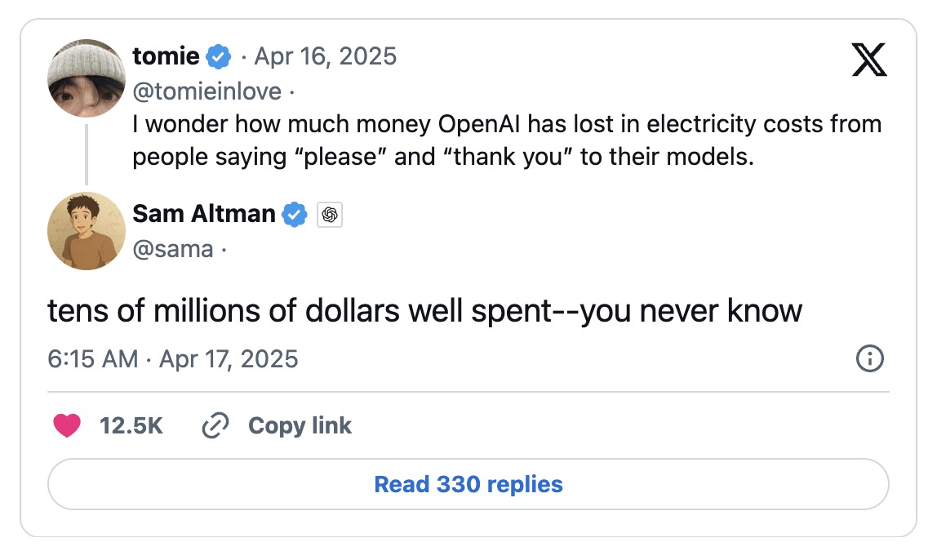The height and width of the screenshot is (560, 937).
Task: Open the @sama handle link
Action: (173, 248)
